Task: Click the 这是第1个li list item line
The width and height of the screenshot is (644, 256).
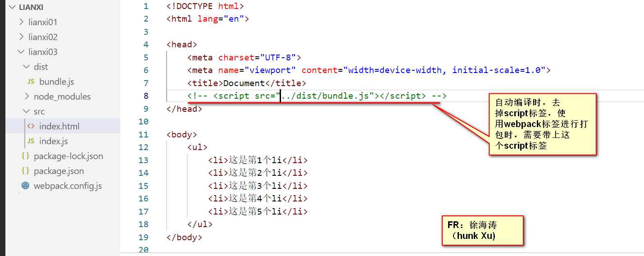Action: click(x=258, y=160)
